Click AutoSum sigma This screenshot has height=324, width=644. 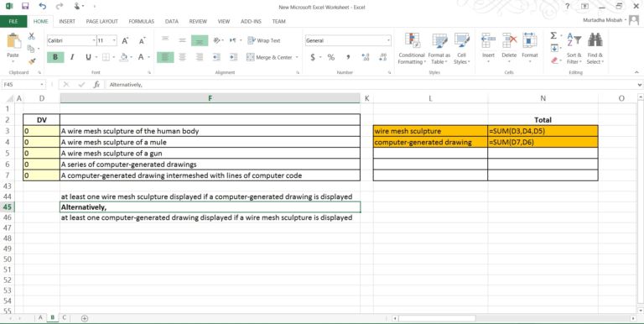tap(553, 36)
